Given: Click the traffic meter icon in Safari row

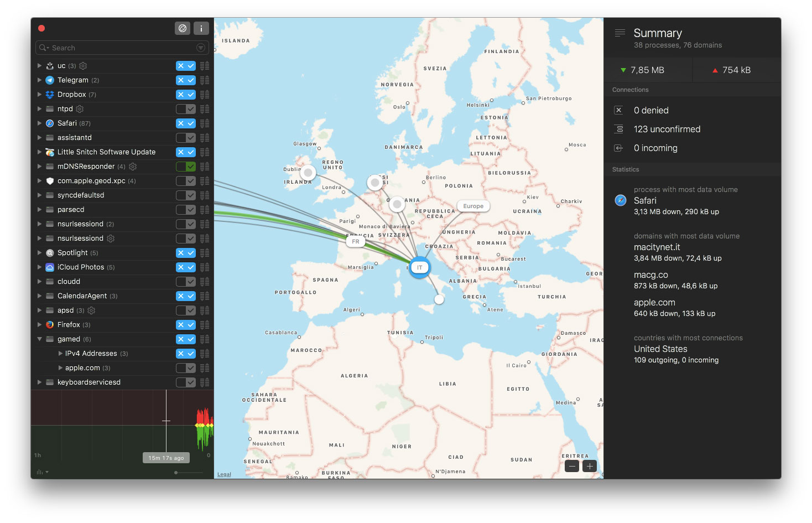Looking at the screenshot, I should pyautogui.click(x=205, y=123).
